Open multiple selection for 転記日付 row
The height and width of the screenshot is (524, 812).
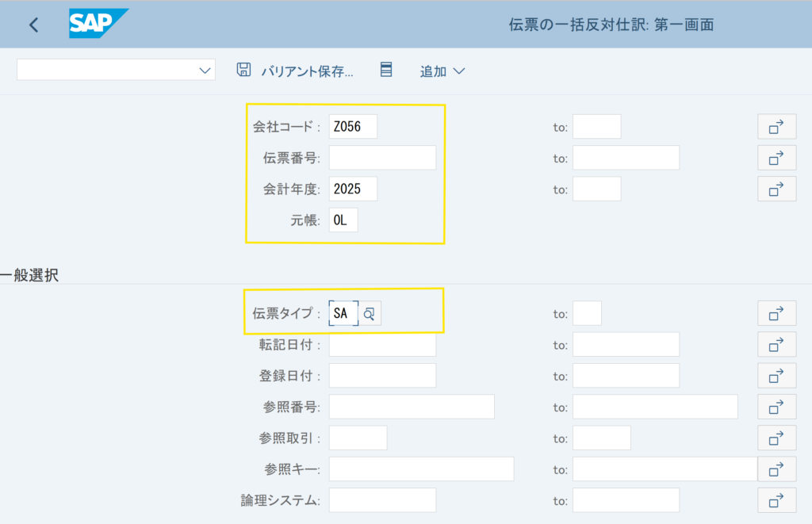[776, 344]
